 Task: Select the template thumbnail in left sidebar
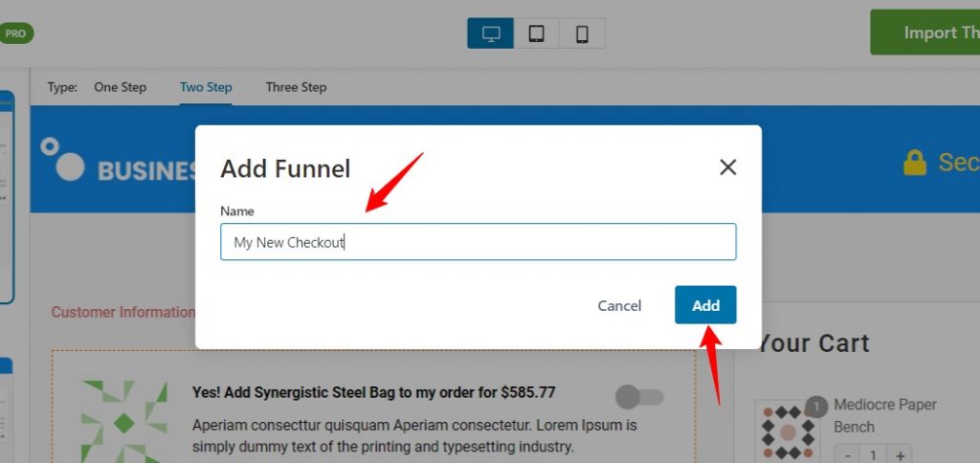tap(7, 197)
